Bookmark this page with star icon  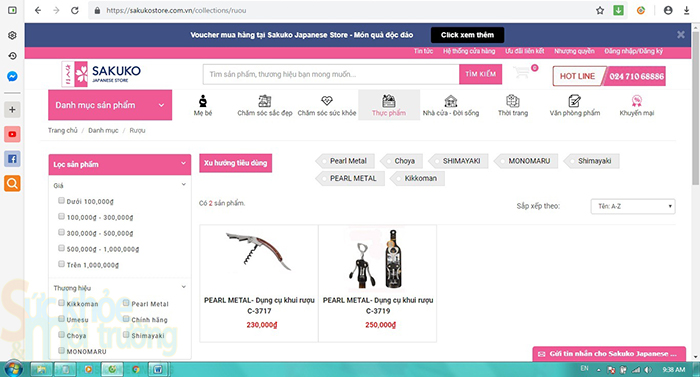(x=600, y=10)
